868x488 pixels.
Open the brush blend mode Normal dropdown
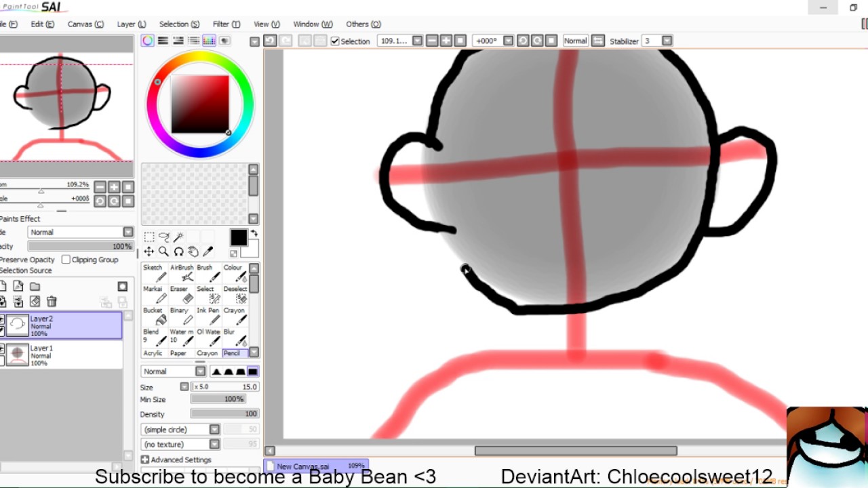(x=174, y=371)
